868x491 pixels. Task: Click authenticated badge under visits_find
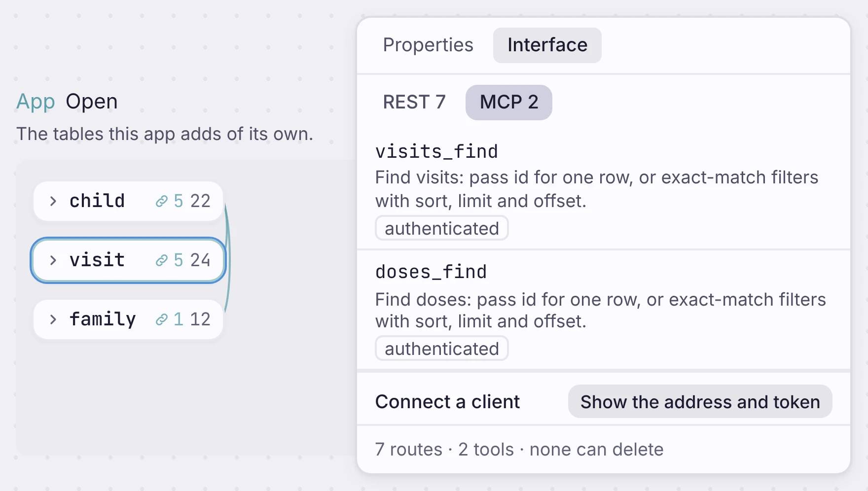tap(442, 228)
